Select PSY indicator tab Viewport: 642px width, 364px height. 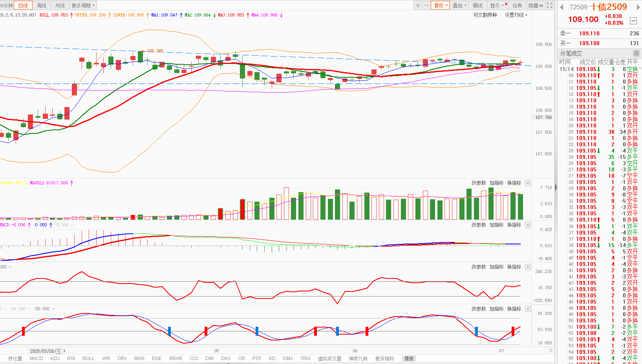[x=257, y=359]
